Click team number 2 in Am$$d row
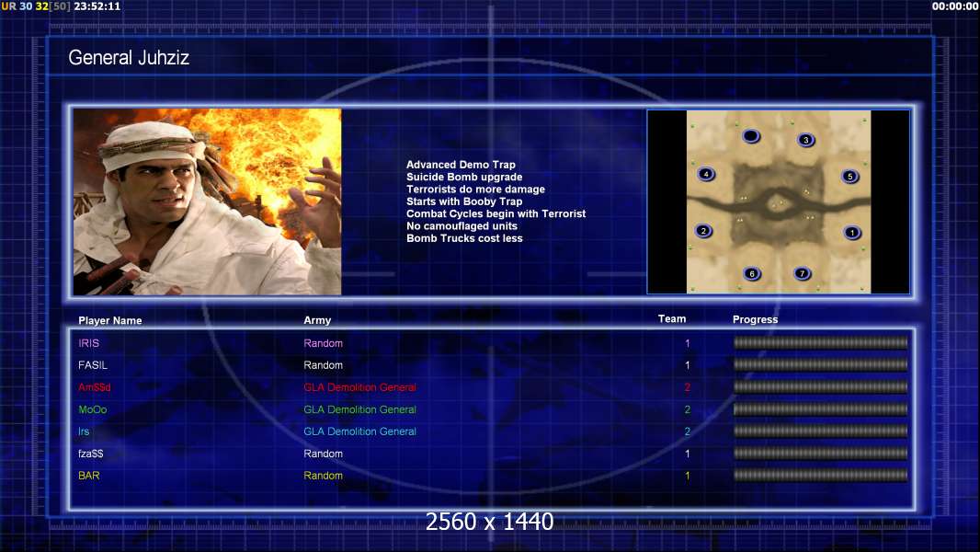Screen dimensions: 980x552 (687, 387)
